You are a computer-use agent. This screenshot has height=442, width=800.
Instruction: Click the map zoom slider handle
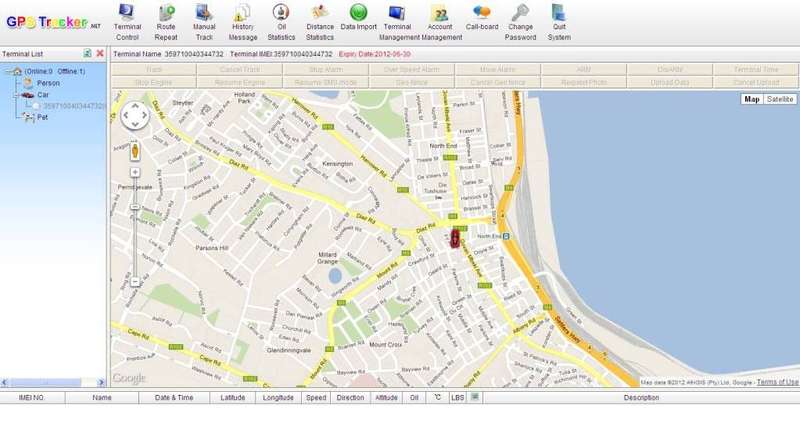135,207
